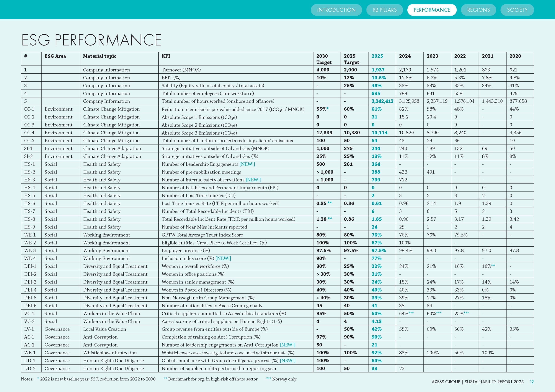Click the 'CC-1' row identifier

[29, 109]
